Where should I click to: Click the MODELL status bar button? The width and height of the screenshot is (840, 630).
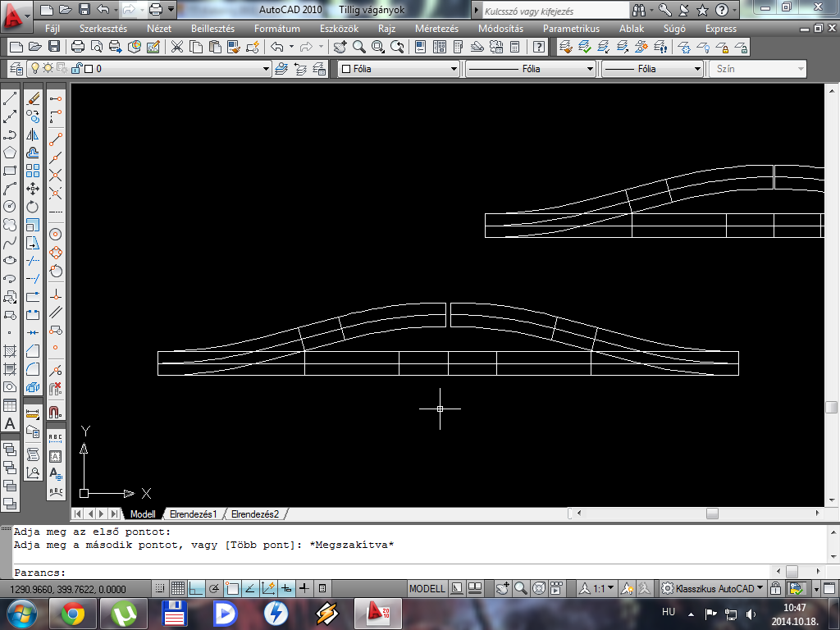pos(427,588)
